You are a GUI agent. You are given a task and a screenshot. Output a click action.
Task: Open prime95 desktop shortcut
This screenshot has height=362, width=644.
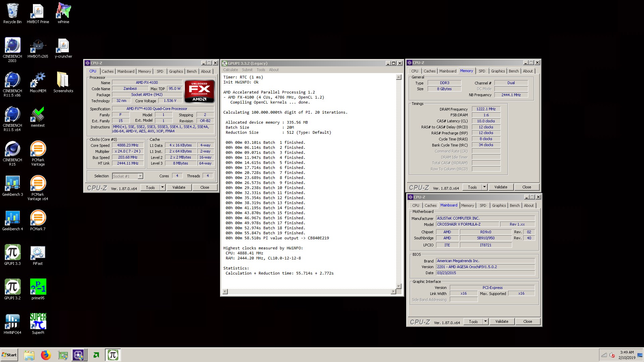pyautogui.click(x=38, y=290)
